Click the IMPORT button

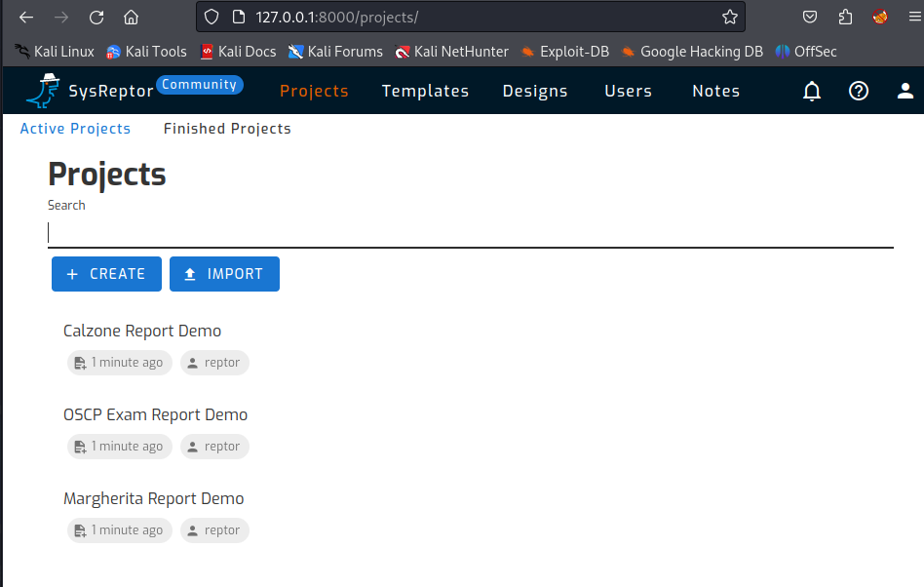coord(224,274)
